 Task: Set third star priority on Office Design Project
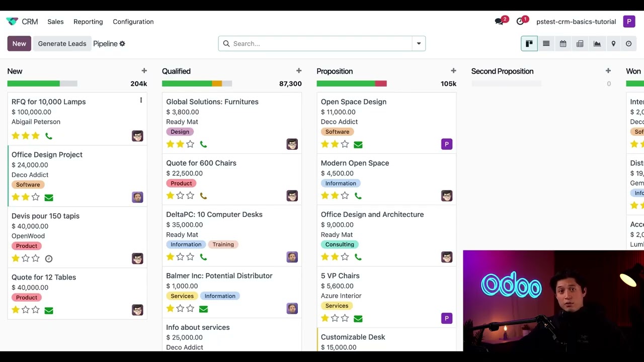coord(35,197)
